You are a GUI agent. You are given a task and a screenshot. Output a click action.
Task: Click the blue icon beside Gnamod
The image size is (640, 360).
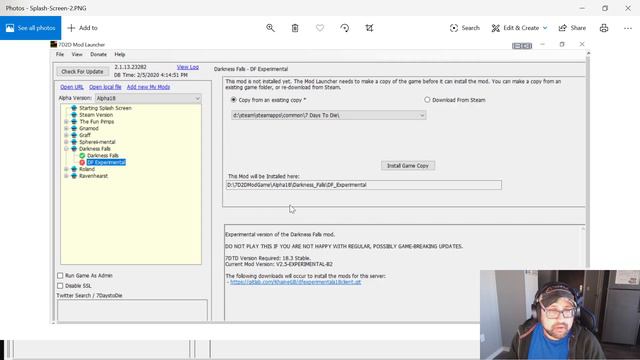click(x=74, y=128)
